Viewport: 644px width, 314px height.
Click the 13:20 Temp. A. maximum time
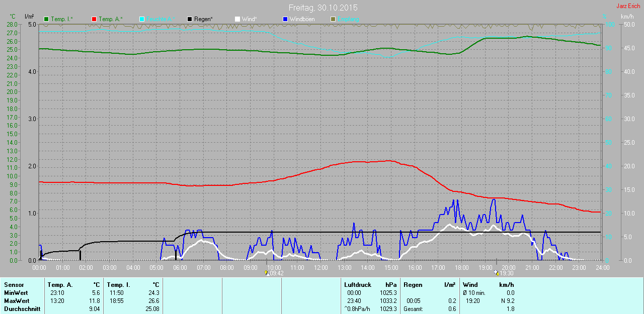[57, 301]
